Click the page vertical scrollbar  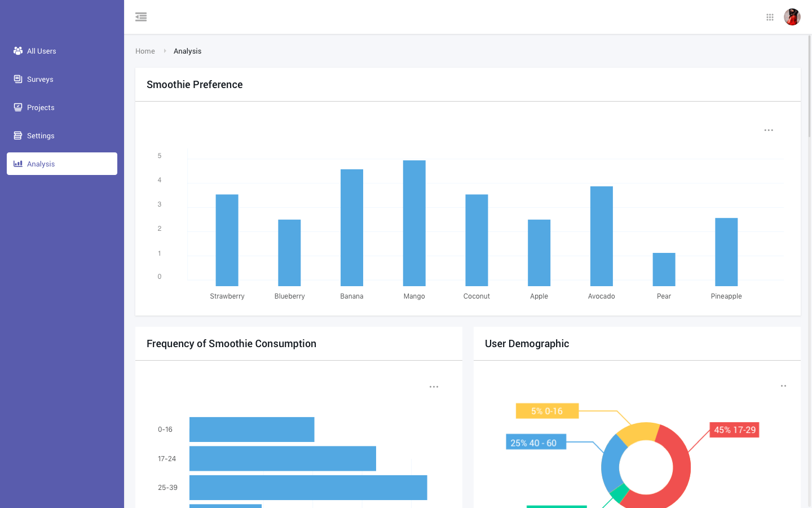click(x=810, y=85)
